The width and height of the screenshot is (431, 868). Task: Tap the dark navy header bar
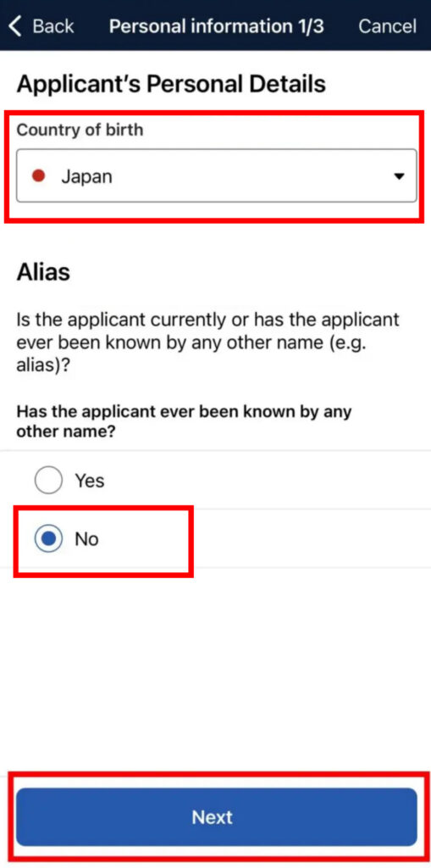tap(215, 25)
